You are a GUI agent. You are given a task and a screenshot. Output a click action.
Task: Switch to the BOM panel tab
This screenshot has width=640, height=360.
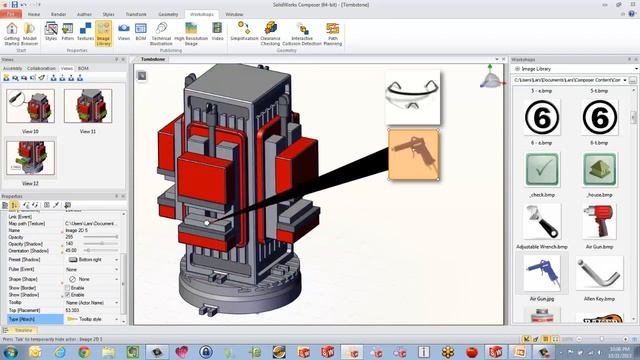coord(83,69)
